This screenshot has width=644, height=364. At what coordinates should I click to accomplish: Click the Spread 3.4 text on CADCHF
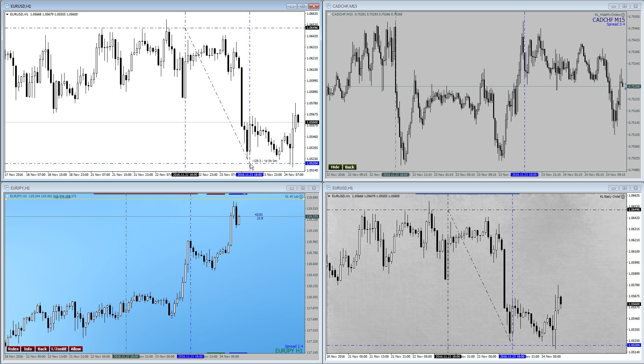(615, 24)
